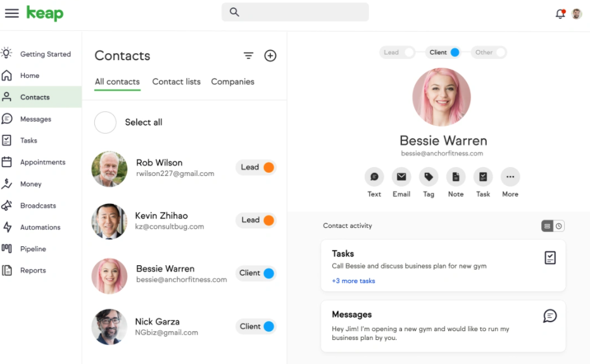
Task: Toggle Rob Wilson's Lead status pill
Action: coord(256,167)
